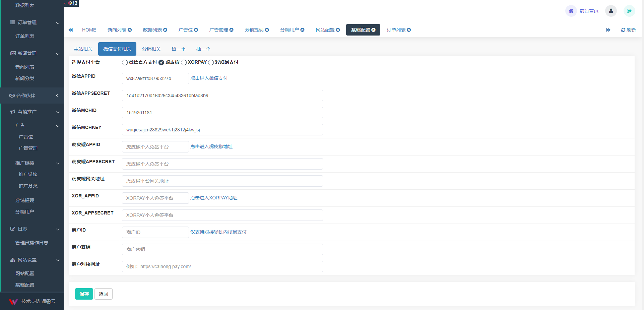Click the 通霸云 logo icon at bottom
The width and height of the screenshot is (644, 310).
[13, 302]
